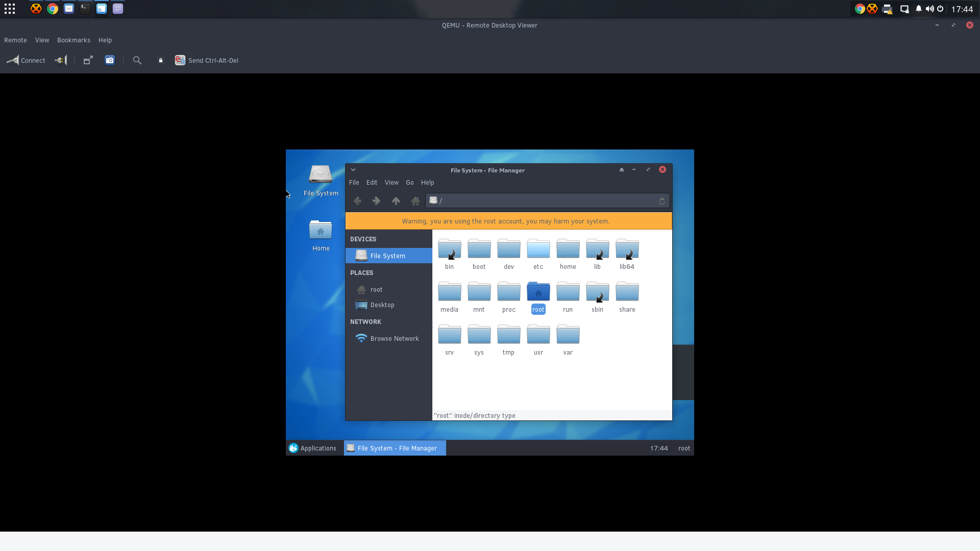Select Browse Network in sidebar
The image size is (980, 551).
tap(389, 339)
